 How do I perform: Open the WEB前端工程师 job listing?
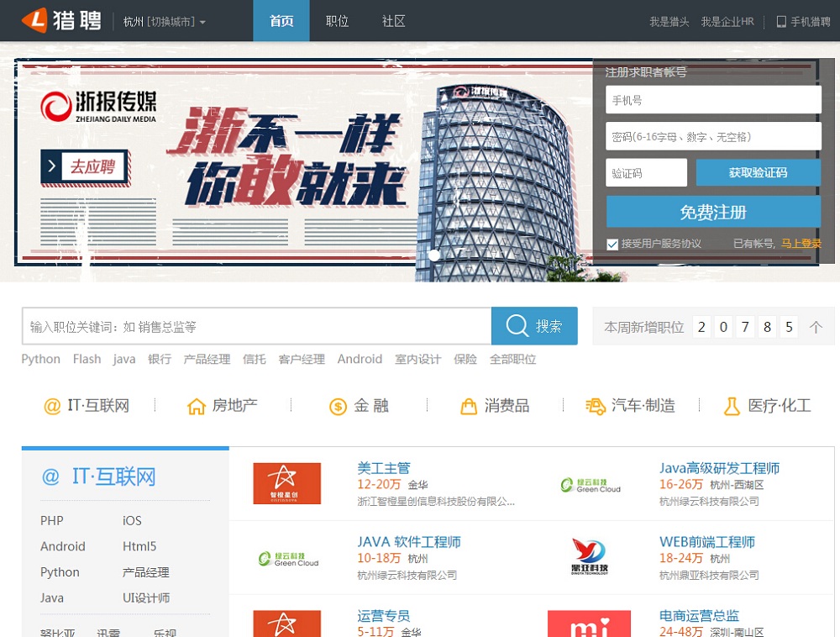click(x=707, y=542)
